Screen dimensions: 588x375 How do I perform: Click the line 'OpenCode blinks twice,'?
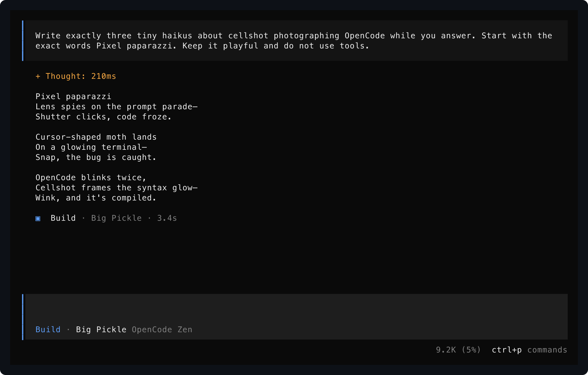(x=91, y=178)
